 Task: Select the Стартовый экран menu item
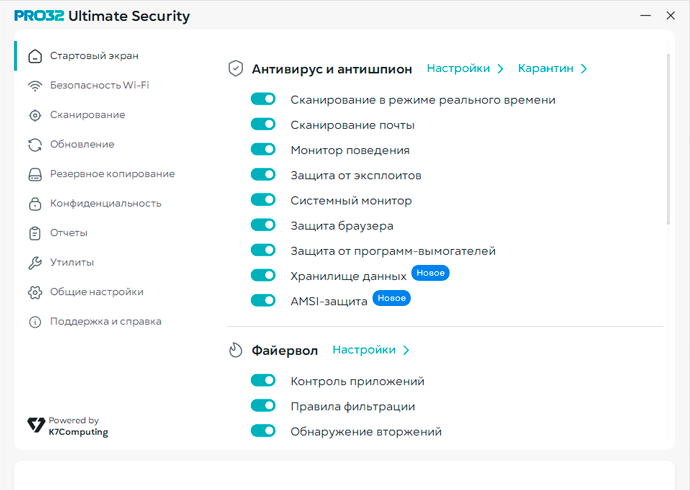94,56
